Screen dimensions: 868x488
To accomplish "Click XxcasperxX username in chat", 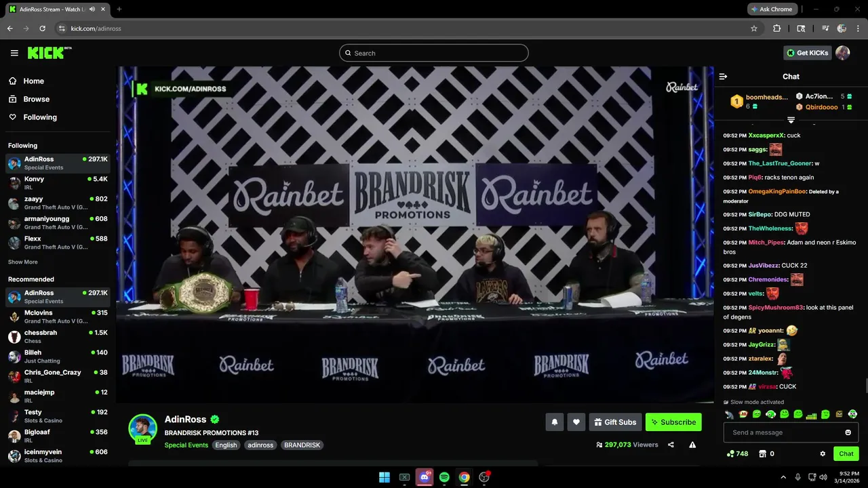I will (x=766, y=136).
